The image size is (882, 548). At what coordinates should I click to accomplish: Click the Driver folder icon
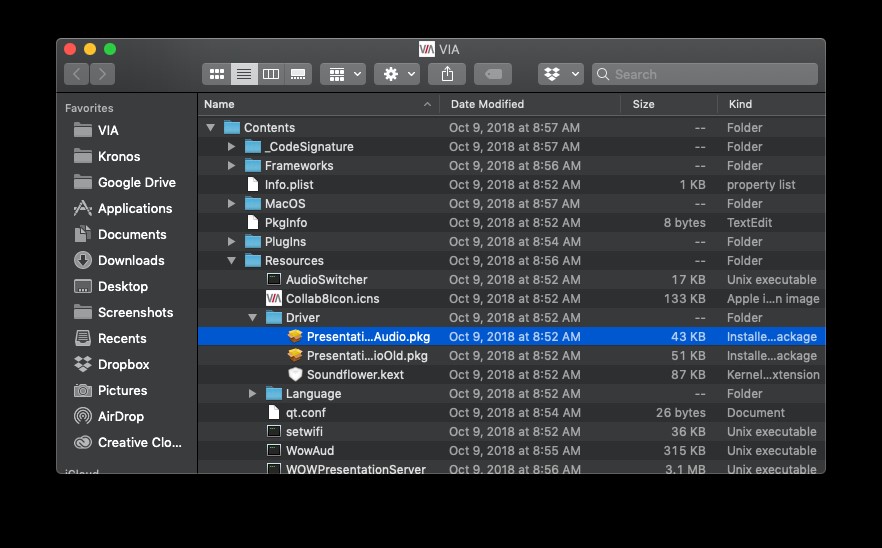click(274, 318)
